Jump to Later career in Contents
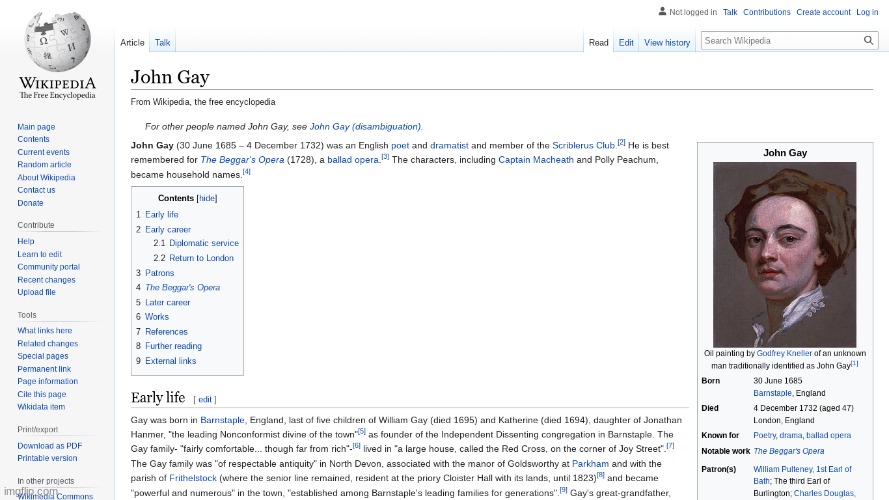The width and height of the screenshot is (889, 500). tap(167, 303)
